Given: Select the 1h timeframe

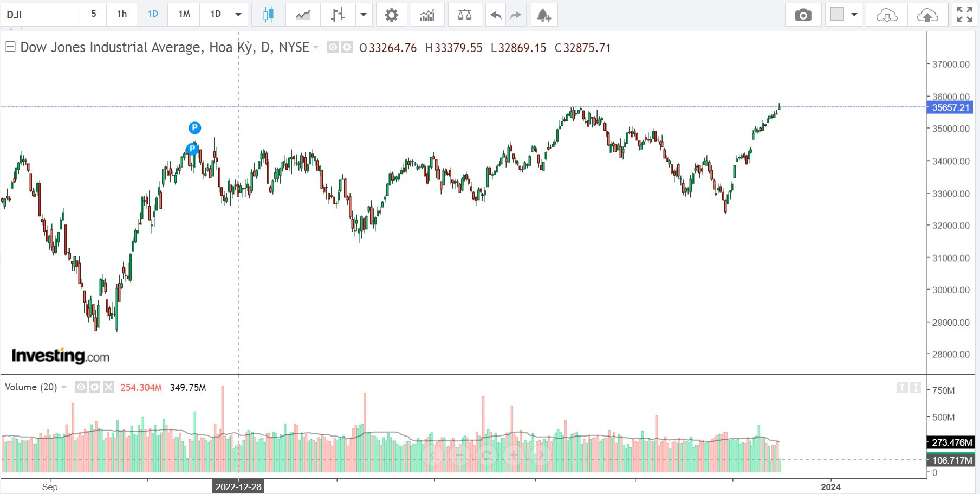Looking at the screenshot, I should (122, 14).
